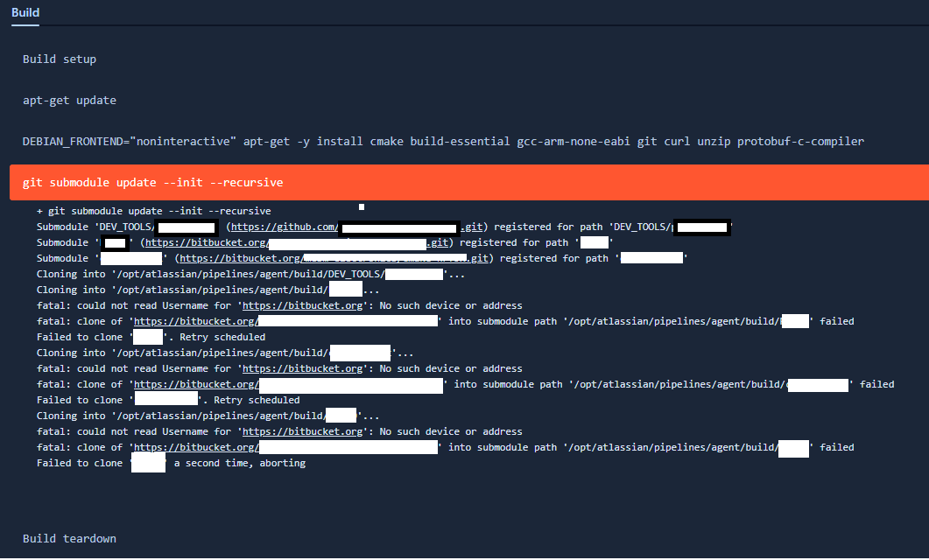Expand the DEBIAN_FRONTEND apt-get install step

[443, 142]
